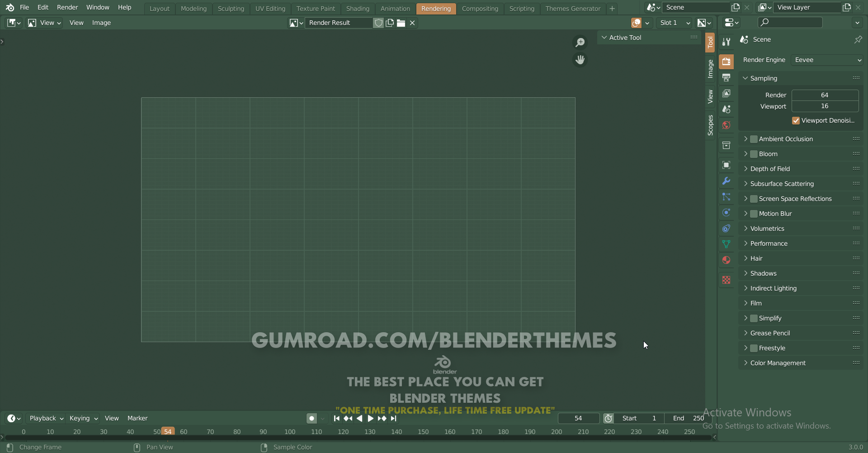Image resolution: width=868 pixels, height=453 pixels.
Task: Open the Render properties tab icon
Action: (726, 62)
